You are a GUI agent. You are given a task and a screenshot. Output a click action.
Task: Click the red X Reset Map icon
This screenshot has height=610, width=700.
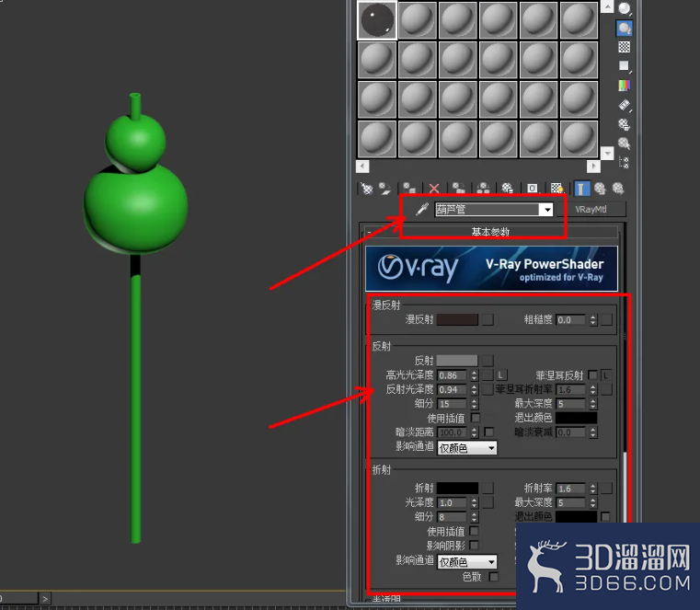[434, 189]
